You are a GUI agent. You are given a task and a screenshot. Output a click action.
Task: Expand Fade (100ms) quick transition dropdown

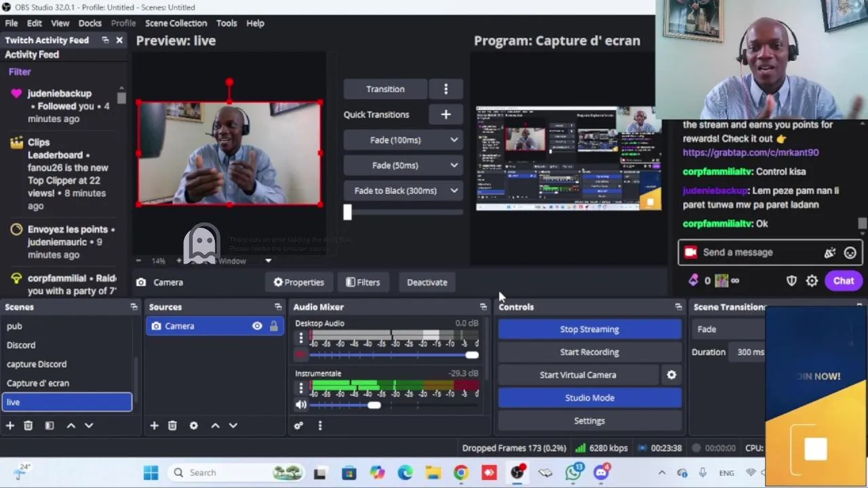(454, 140)
